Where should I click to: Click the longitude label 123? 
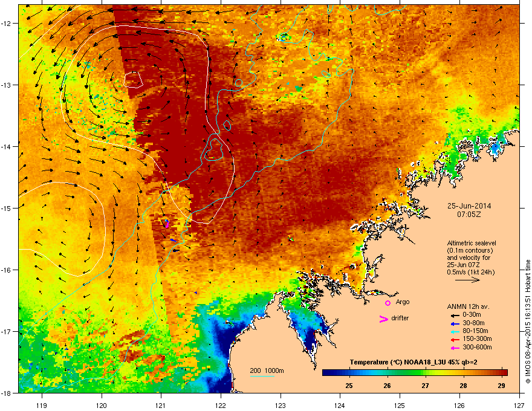point(281,405)
